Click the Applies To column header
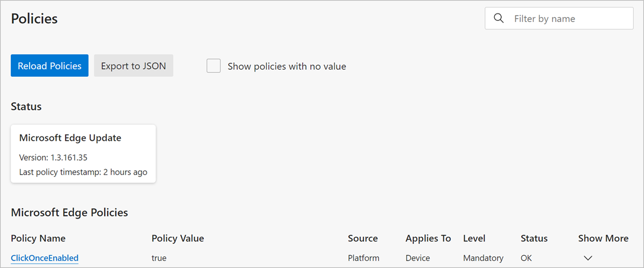This screenshot has width=644, height=268. [428, 238]
